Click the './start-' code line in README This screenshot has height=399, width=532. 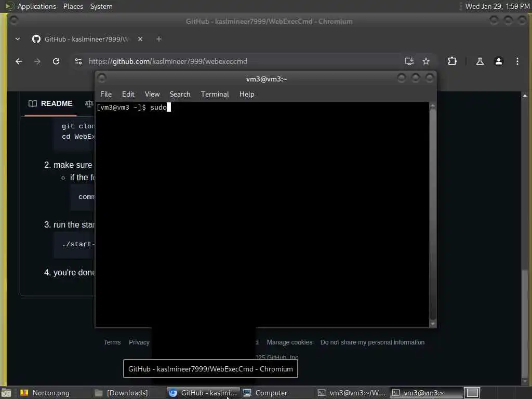click(x=78, y=244)
